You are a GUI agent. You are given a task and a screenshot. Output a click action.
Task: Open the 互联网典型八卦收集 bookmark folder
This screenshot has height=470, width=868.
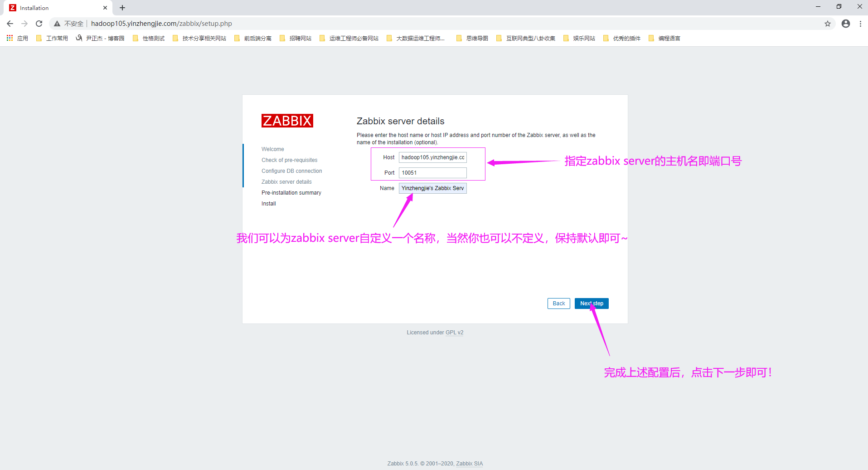click(x=526, y=38)
